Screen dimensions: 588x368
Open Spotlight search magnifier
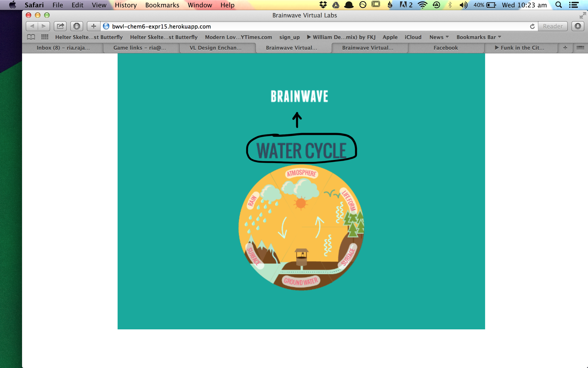[558, 5]
